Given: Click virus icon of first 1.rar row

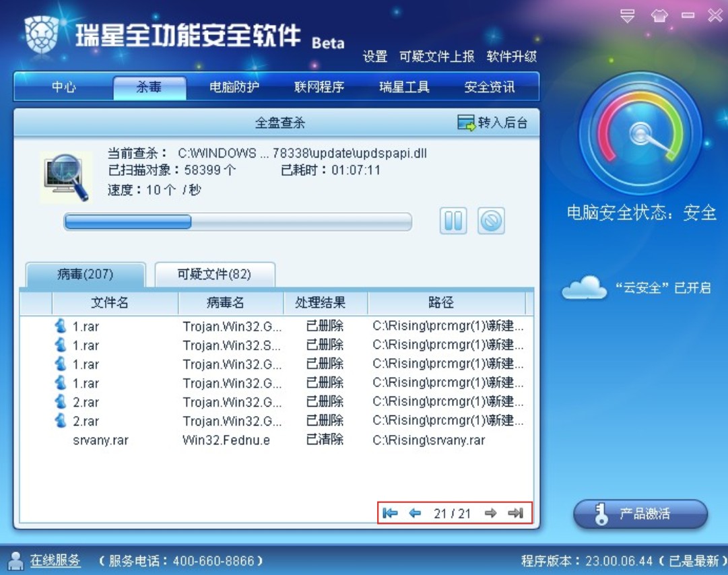Looking at the screenshot, I should pos(61,326).
